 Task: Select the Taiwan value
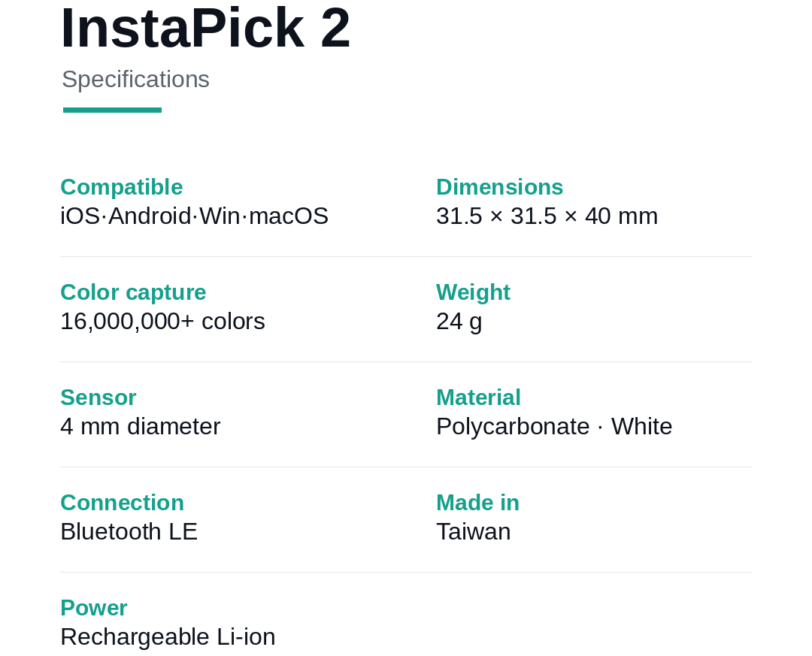pos(474,532)
